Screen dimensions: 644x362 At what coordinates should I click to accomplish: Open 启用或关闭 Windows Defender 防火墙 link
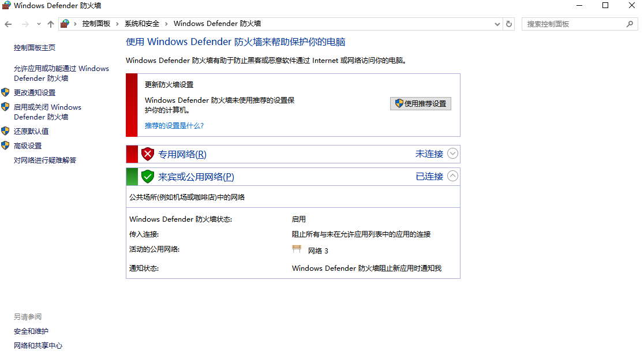coord(47,112)
